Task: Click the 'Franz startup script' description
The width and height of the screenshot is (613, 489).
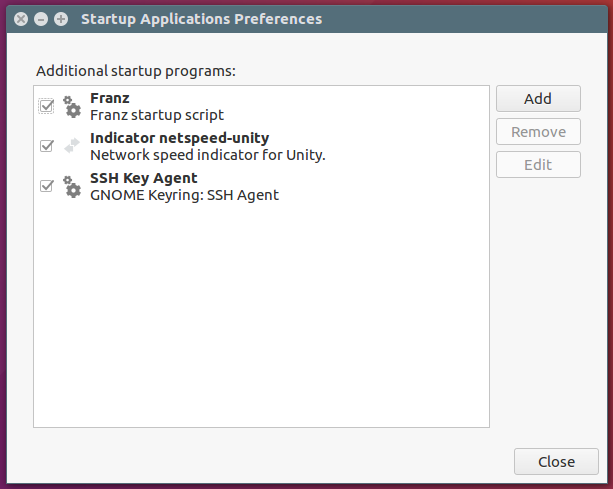Action: [157, 115]
